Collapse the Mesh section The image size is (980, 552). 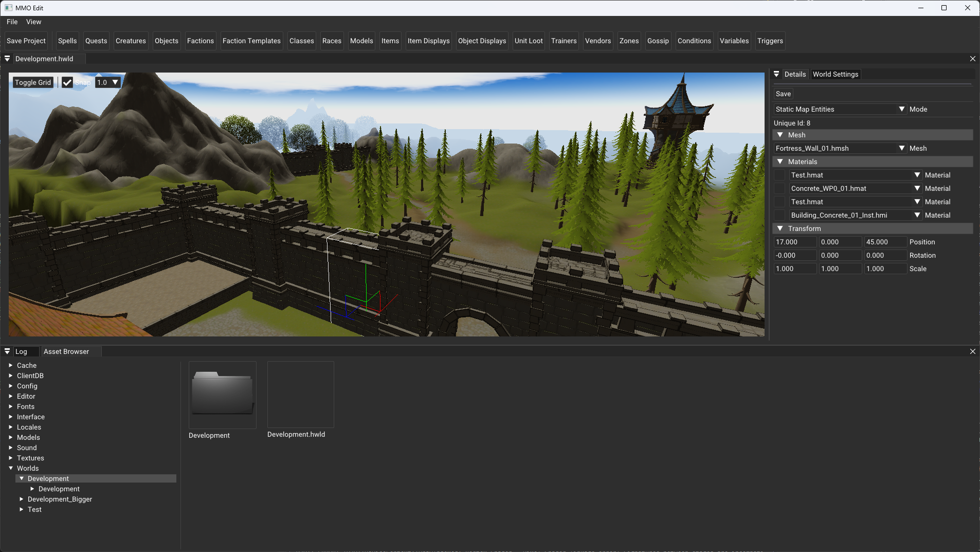tap(780, 135)
